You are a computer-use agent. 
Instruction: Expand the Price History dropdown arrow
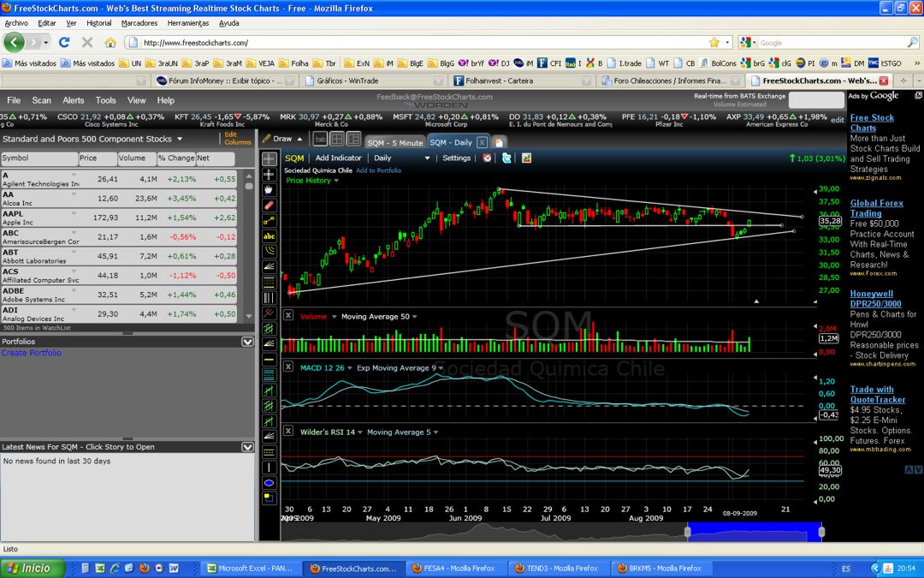tap(336, 181)
